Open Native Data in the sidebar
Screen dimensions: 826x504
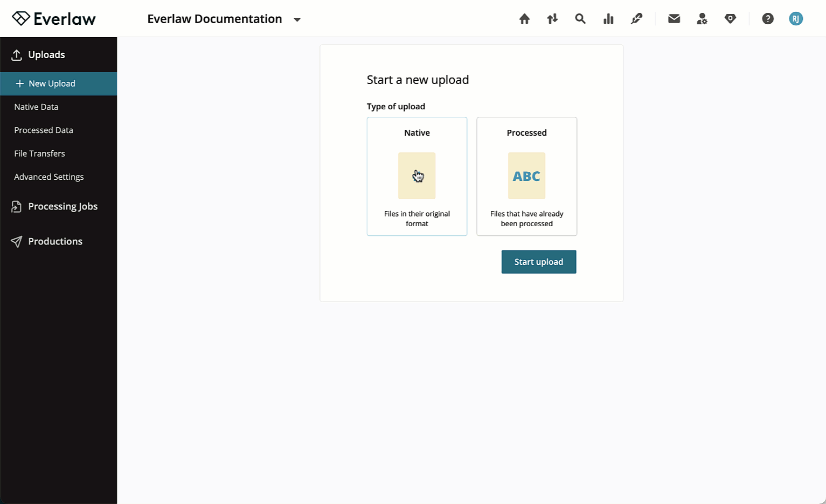point(36,107)
